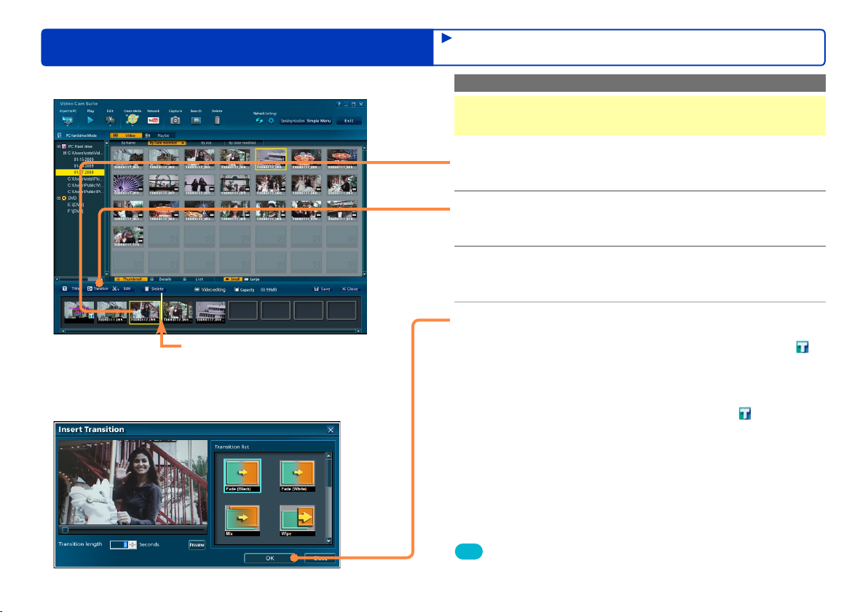Click Transition tool in editing bar
Viewport: 868px width, 612px height.
point(98,289)
